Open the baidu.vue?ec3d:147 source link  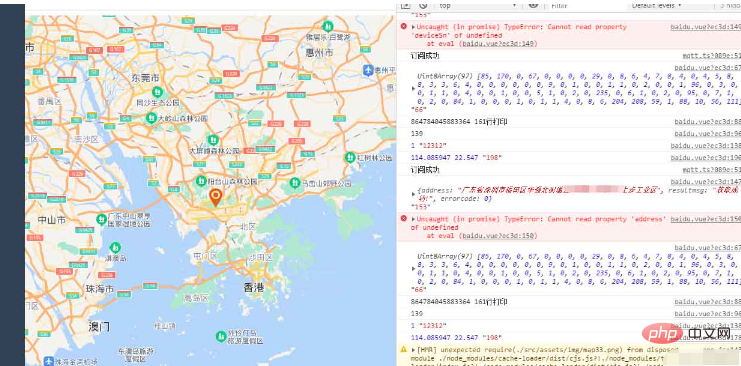[706, 182]
